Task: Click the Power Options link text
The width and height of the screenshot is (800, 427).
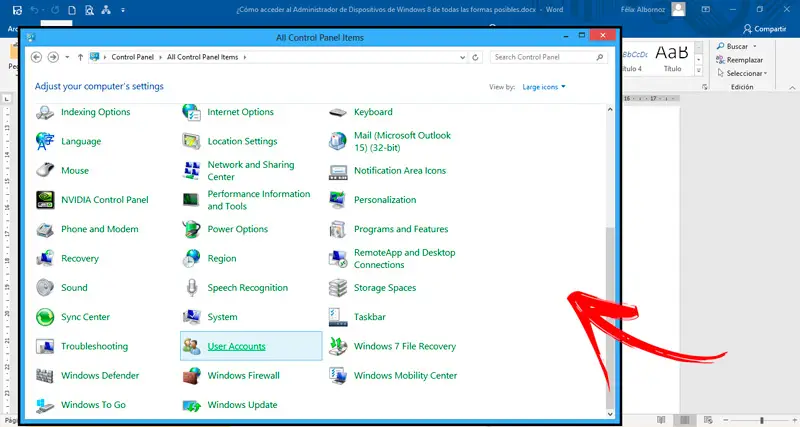Action: [237, 229]
